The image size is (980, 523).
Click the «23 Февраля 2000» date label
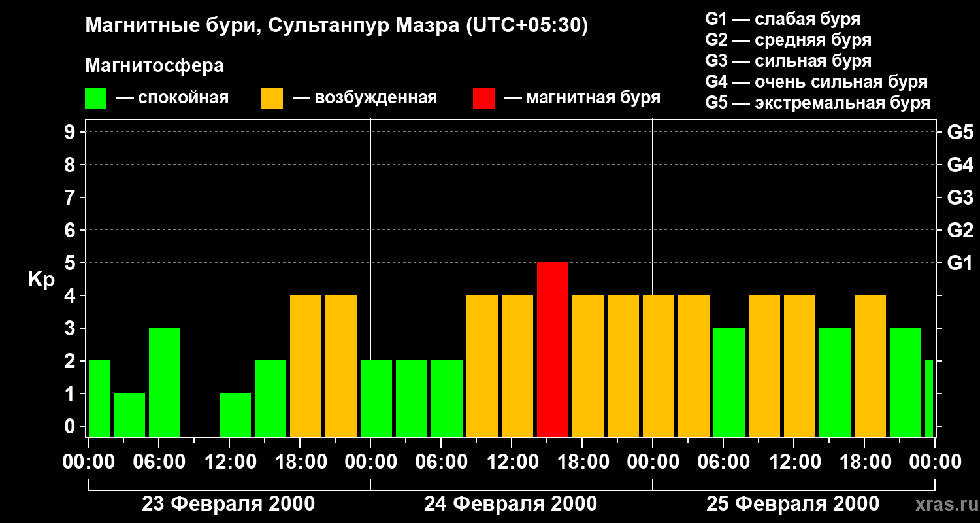coord(229,504)
